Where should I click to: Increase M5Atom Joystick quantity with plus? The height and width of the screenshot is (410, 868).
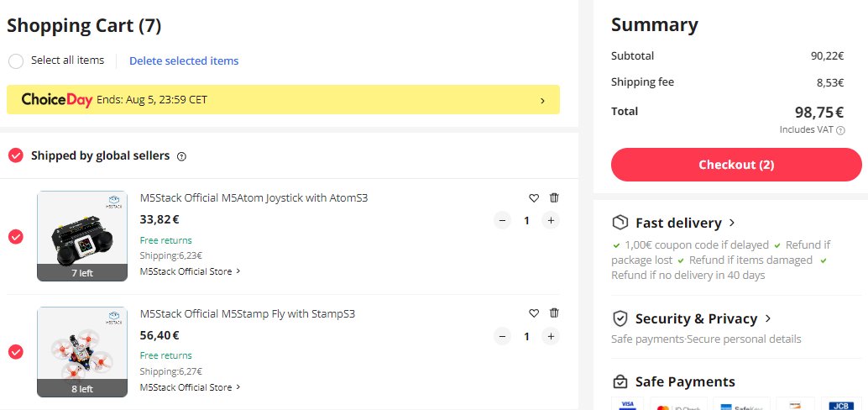[x=551, y=220]
